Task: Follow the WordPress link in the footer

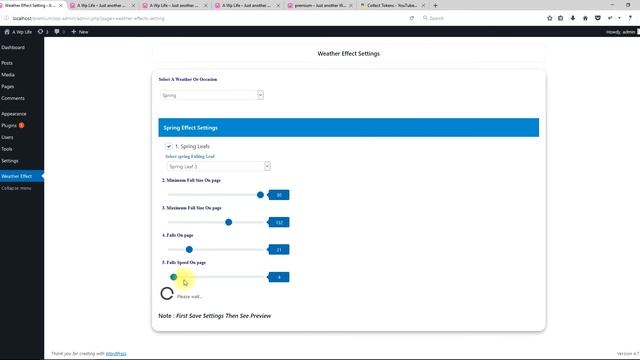Action: pos(116,353)
